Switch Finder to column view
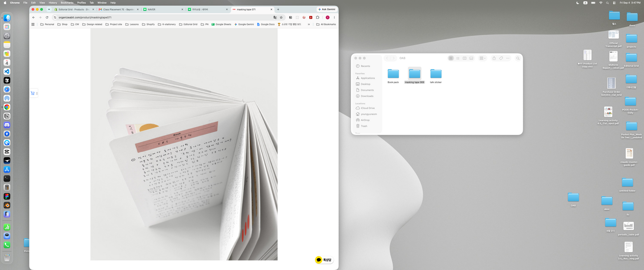This screenshot has width=644, height=270. pos(464,58)
